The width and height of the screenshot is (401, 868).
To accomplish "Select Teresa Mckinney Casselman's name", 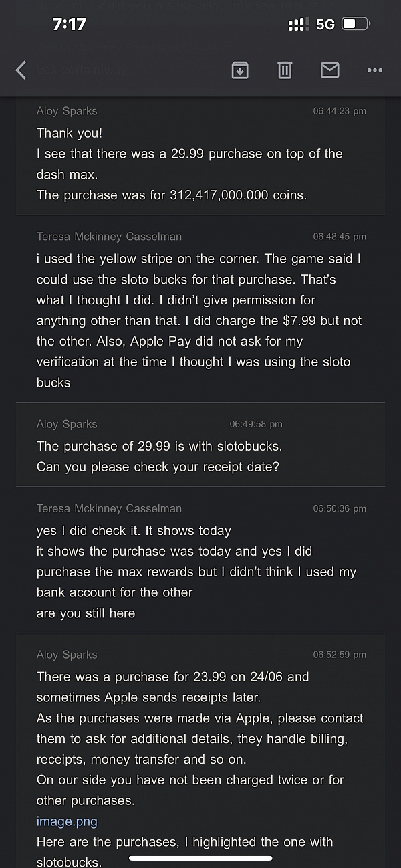I will 107,236.
